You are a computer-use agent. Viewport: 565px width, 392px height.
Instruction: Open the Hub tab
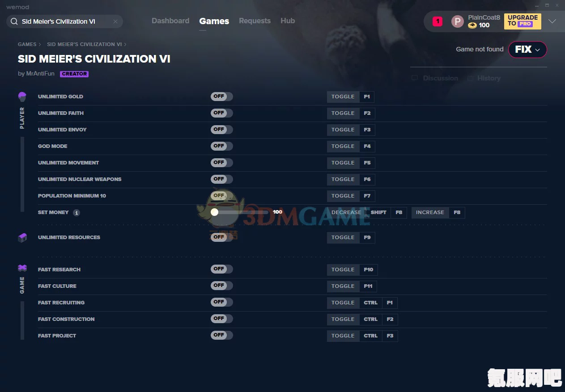click(288, 21)
